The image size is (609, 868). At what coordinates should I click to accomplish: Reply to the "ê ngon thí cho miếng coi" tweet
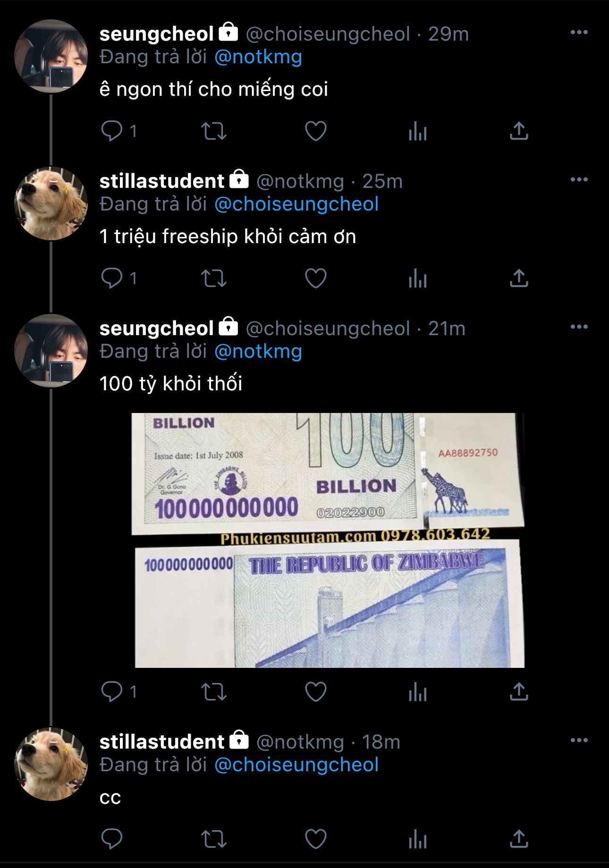pos(112,131)
